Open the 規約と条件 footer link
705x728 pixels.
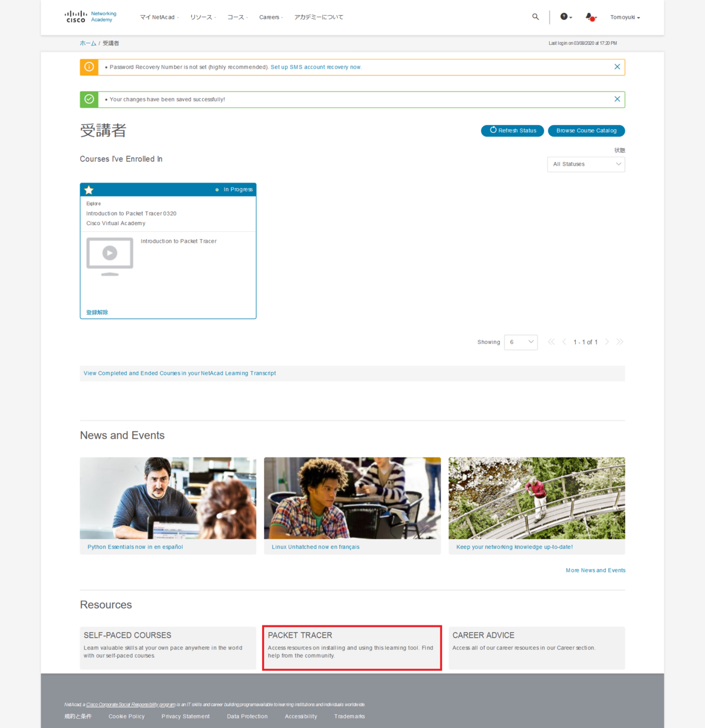[78, 716]
